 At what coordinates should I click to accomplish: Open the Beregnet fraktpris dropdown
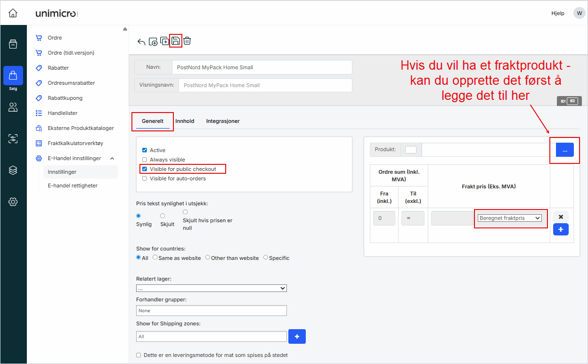click(x=509, y=218)
